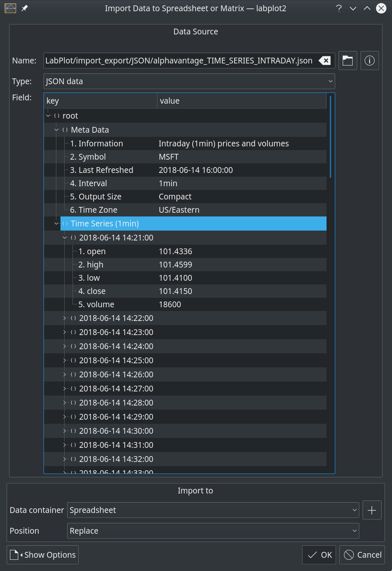Screen dimensions: 392x571
Task: Expand the 2018-06-14 14:22:00 tree node
Action: coord(65,318)
